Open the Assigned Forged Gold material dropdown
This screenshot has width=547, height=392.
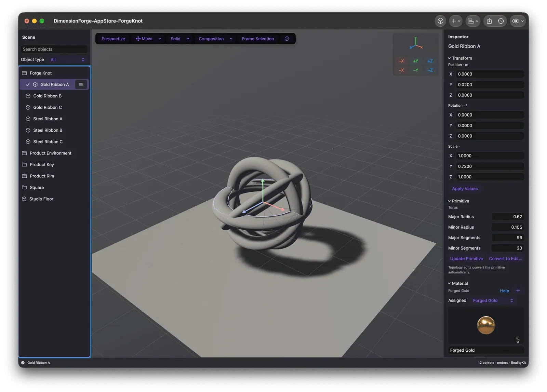(493, 300)
